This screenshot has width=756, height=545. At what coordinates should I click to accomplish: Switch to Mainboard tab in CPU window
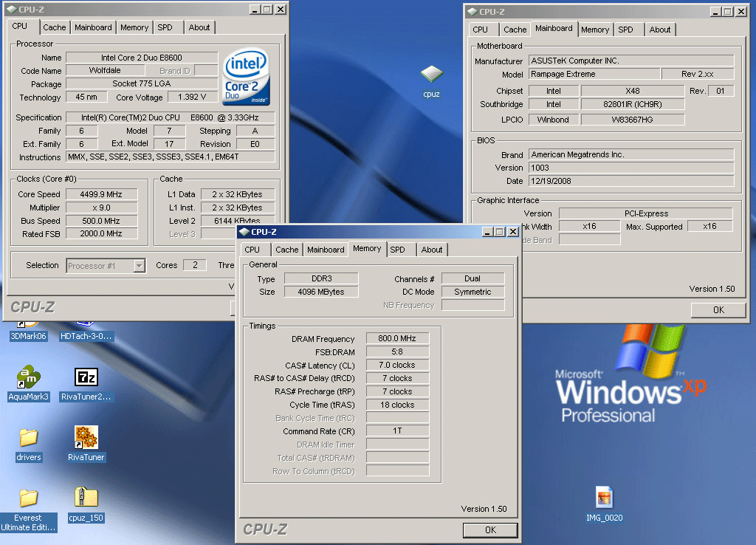tap(93, 27)
